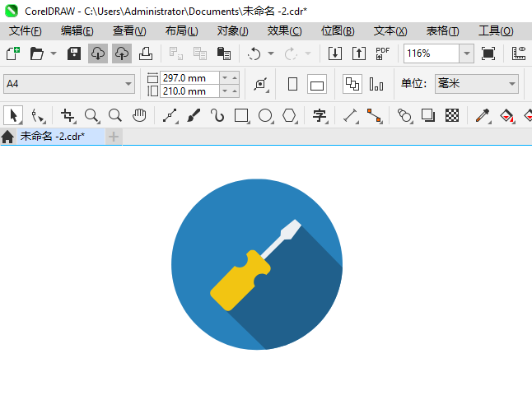Viewport: 532px width, 414px height.
Task: Open the 效果(C) menu
Action: coord(284,31)
